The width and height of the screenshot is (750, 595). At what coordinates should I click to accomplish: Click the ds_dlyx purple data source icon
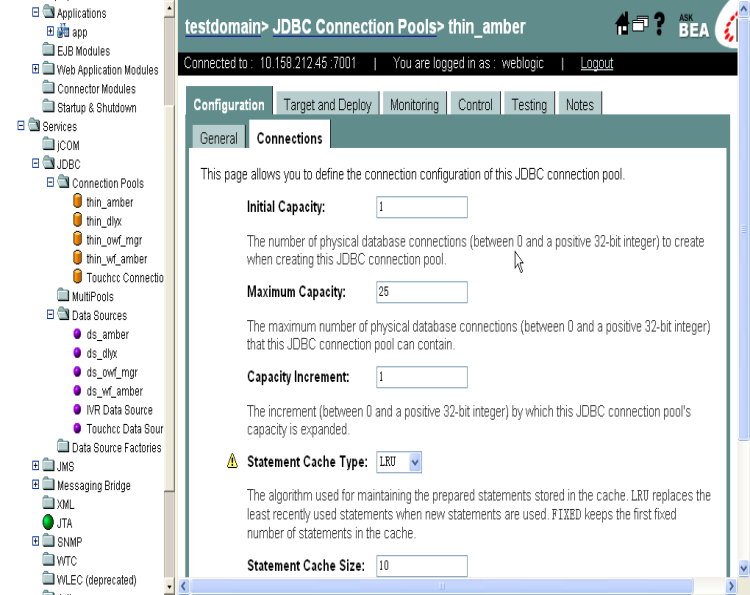[x=77, y=353]
